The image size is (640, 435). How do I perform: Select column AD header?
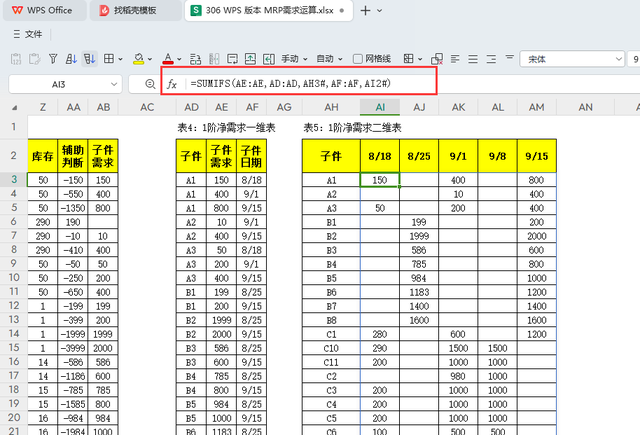[191, 107]
